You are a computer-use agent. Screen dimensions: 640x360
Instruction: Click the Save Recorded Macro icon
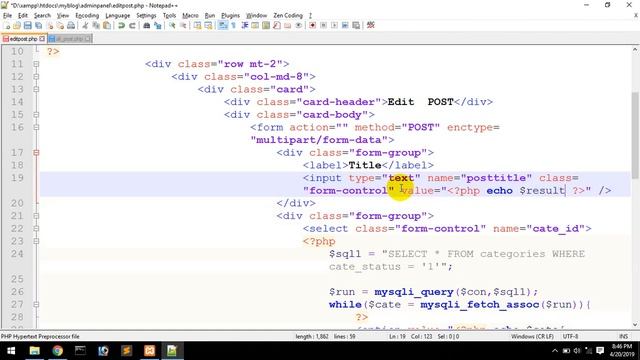[x=356, y=25]
